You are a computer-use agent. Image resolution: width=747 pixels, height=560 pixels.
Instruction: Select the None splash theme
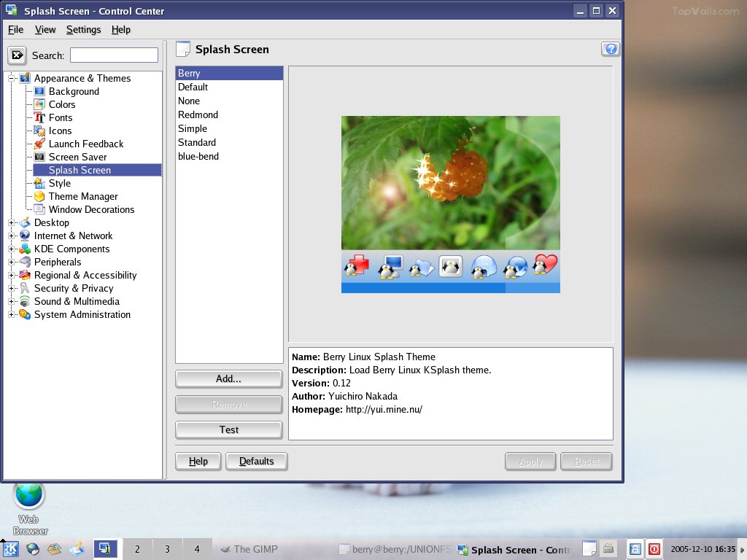pos(229,101)
